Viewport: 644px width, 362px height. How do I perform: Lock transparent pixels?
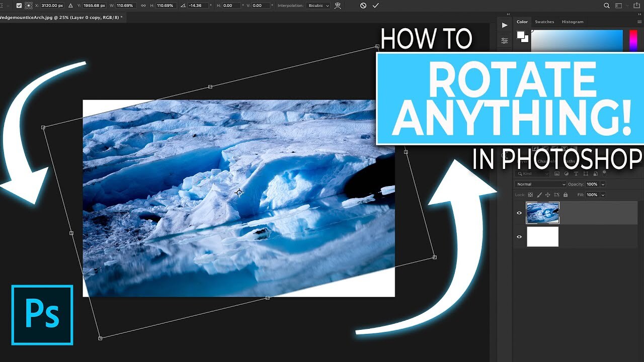(x=530, y=195)
